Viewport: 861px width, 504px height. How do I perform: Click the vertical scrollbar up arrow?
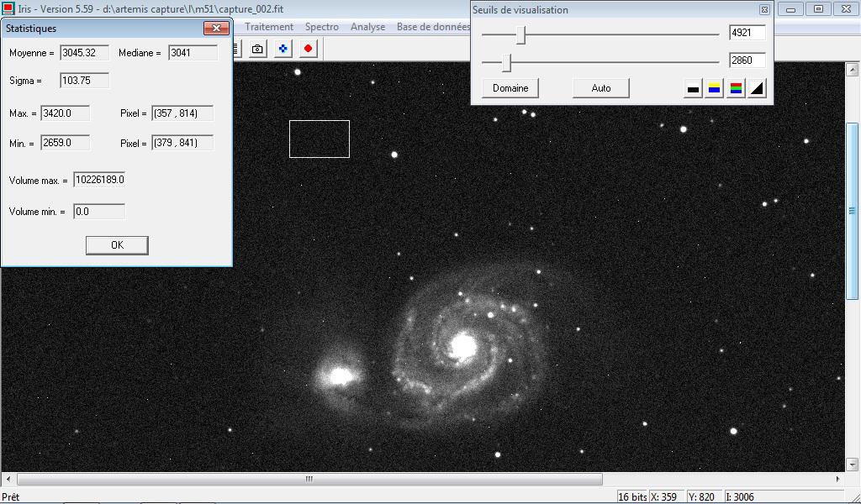tap(853, 70)
